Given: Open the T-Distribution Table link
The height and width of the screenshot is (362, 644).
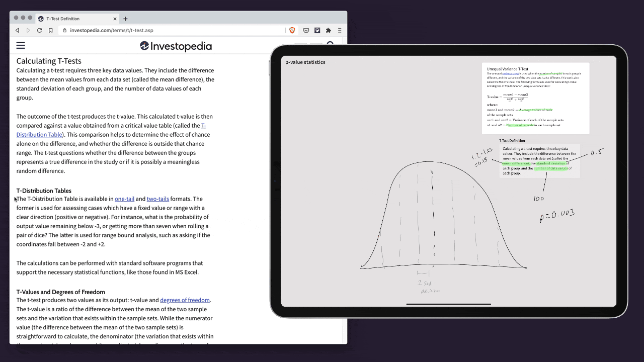Looking at the screenshot, I should pyautogui.click(x=40, y=134).
